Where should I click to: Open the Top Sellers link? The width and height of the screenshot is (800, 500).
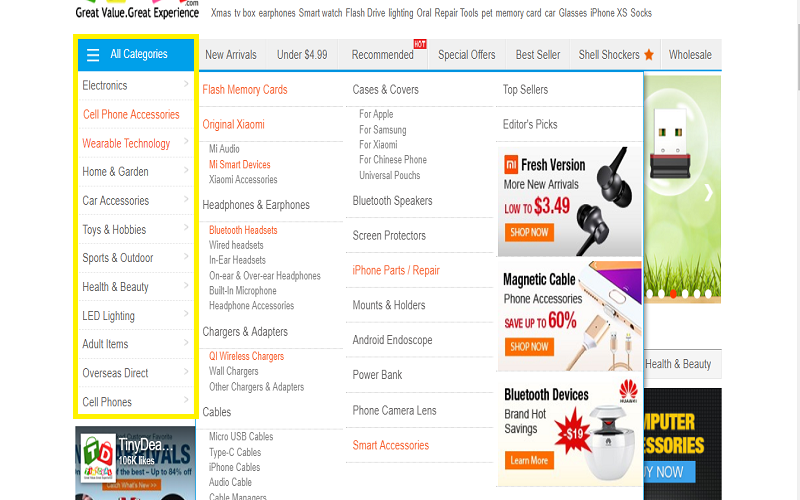point(525,90)
